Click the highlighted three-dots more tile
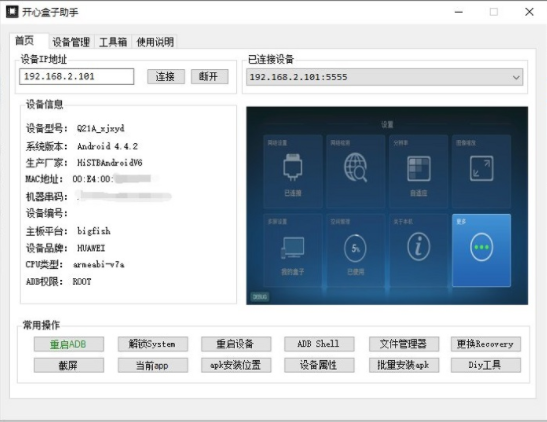This screenshot has width=547, height=422. click(481, 250)
